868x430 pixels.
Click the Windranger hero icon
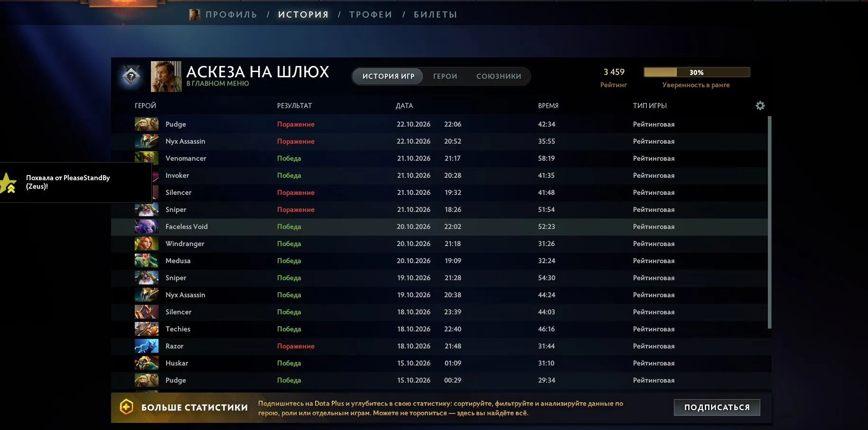point(147,244)
